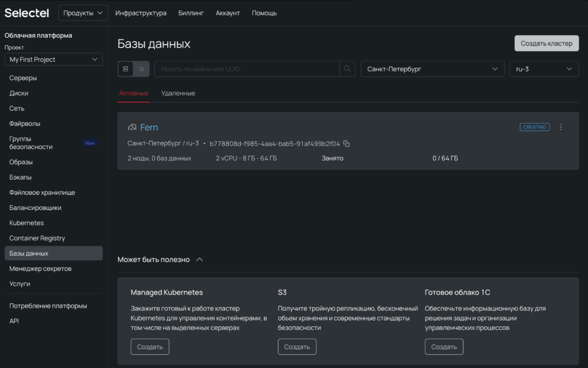Screen dimensions: 588x368
Task: Expand the My First Project selector
Action: pos(54,59)
